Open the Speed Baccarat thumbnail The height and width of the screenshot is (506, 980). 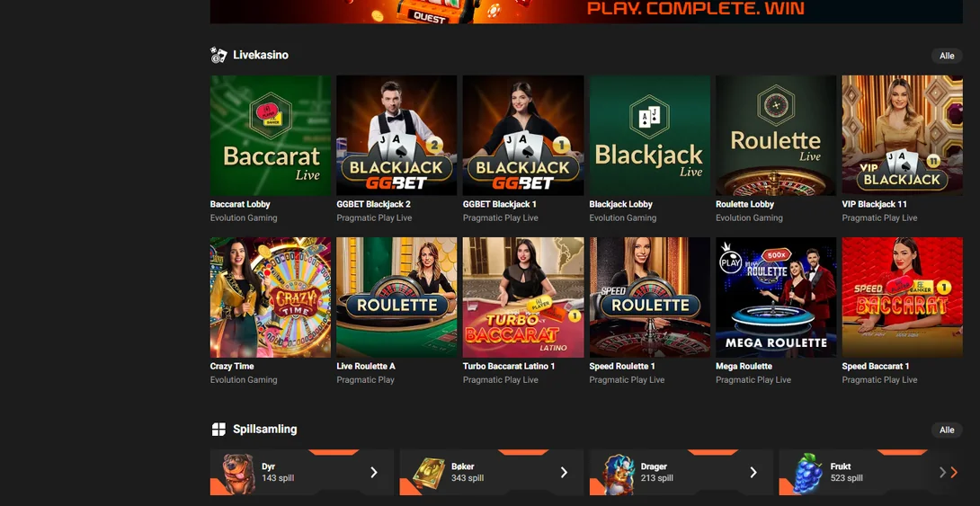(x=902, y=297)
